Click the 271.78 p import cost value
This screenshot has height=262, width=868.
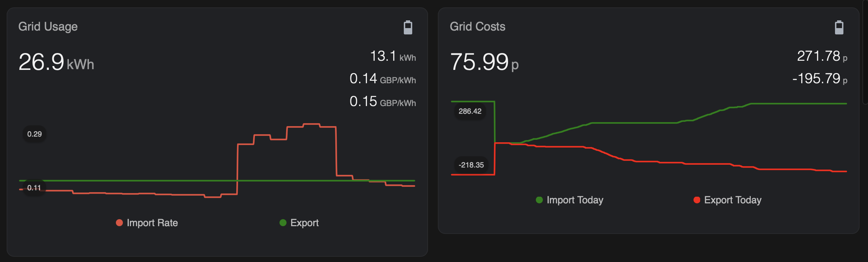pyautogui.click(x=822, y=56)
